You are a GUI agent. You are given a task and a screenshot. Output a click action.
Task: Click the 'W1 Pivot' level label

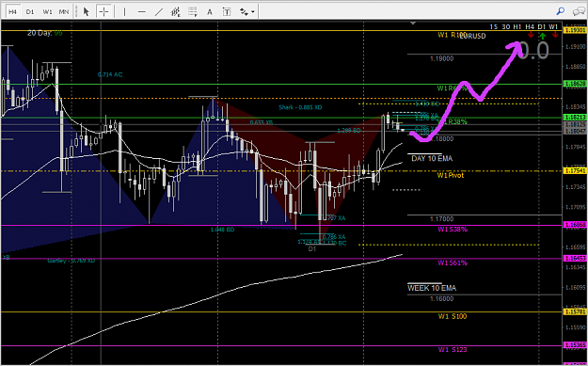pos(451,175)
